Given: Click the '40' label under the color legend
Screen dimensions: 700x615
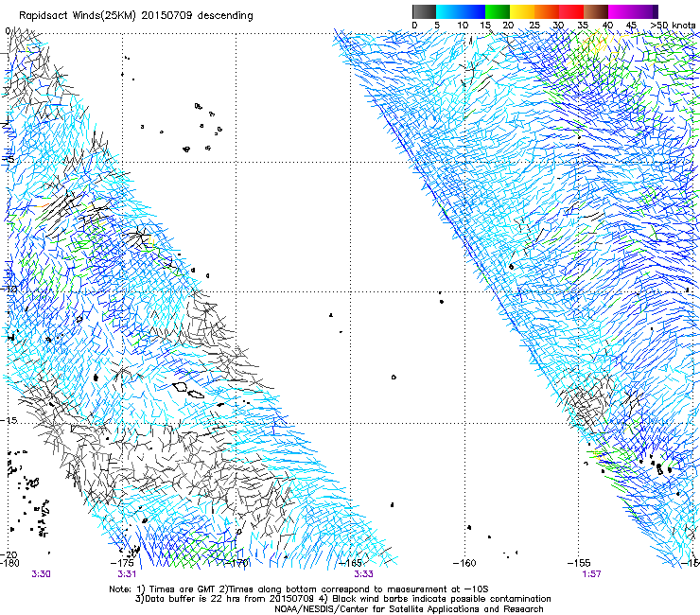Looking at the screenshot, I should 607,26.
